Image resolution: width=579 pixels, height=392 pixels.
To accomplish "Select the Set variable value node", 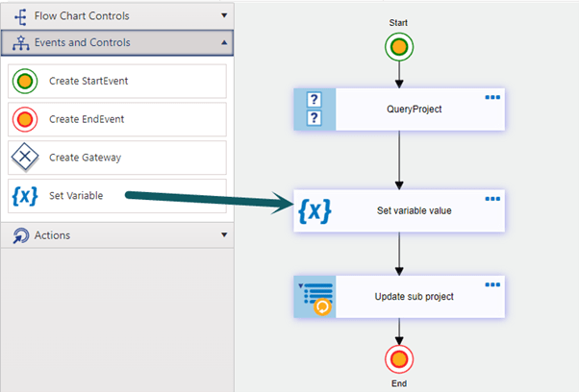I will (x=399, y=211).
